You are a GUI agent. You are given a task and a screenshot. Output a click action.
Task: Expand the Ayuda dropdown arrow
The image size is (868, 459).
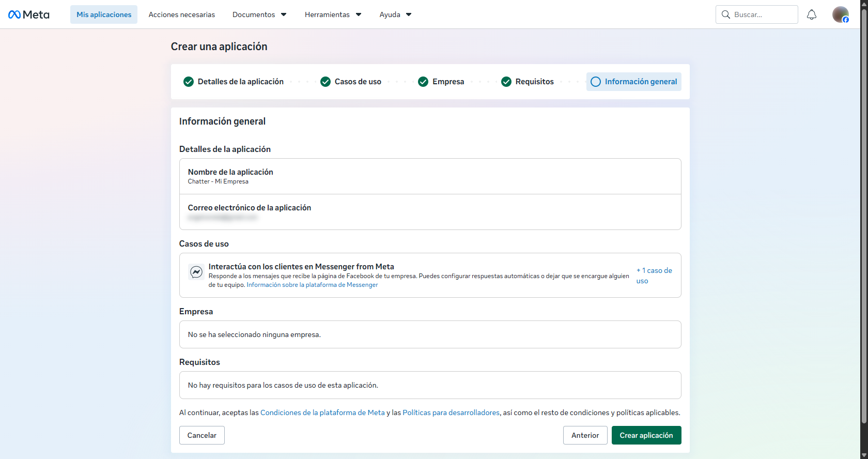(x=409, y=14)
